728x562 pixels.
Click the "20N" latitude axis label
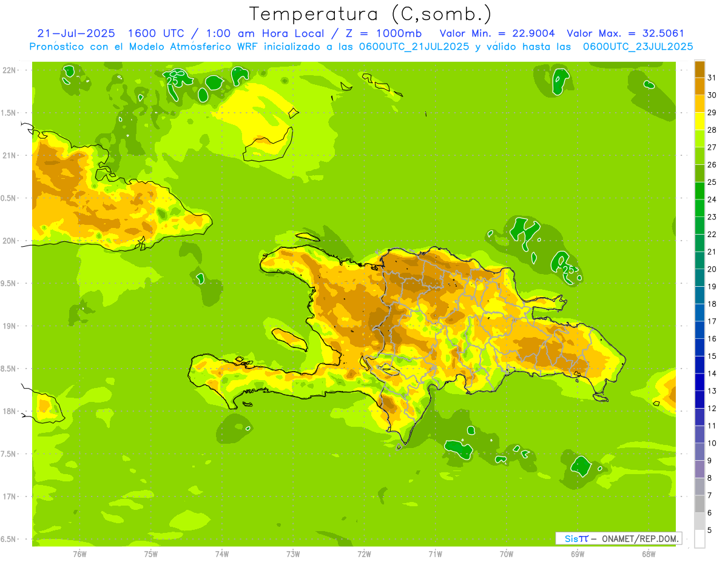10,241
